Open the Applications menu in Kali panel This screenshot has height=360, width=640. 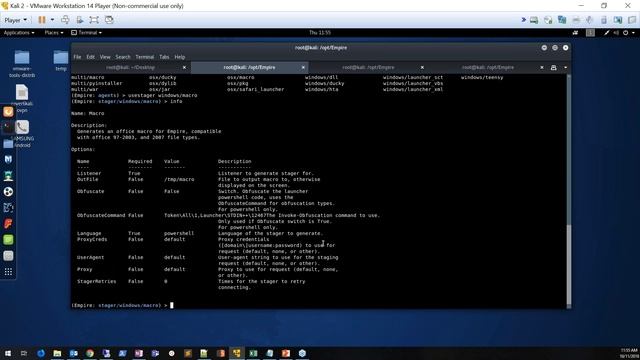click(x=19, y=33)
